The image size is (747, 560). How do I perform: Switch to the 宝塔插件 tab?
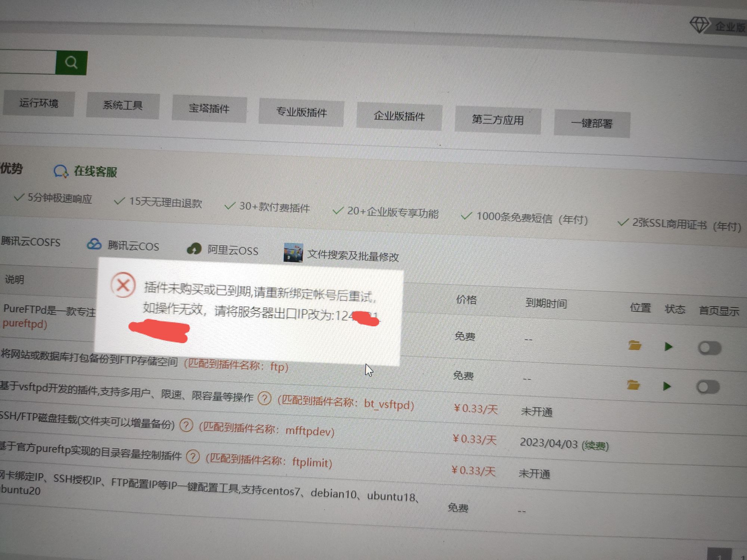209,109
